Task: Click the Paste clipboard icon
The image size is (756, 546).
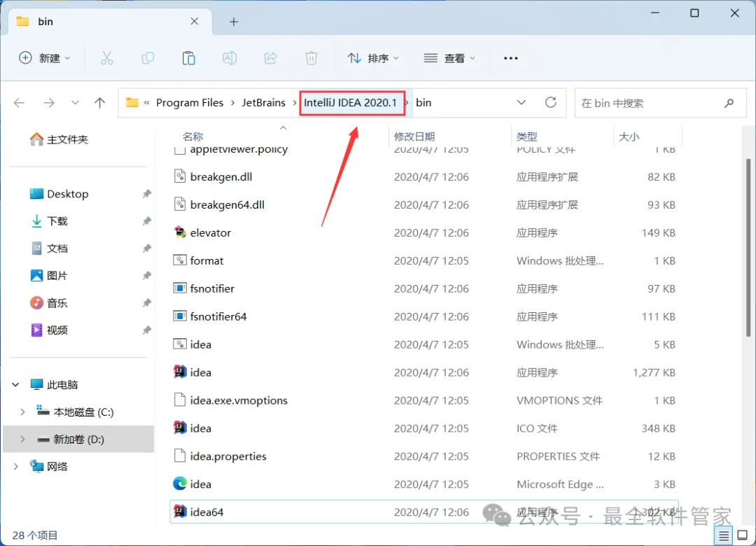Action: pos(188,58)
